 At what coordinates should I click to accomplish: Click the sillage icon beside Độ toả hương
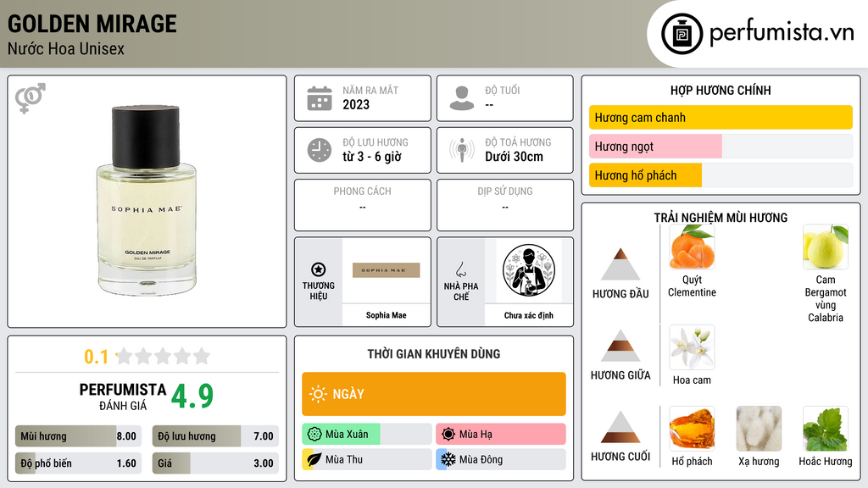pos(462,150)
